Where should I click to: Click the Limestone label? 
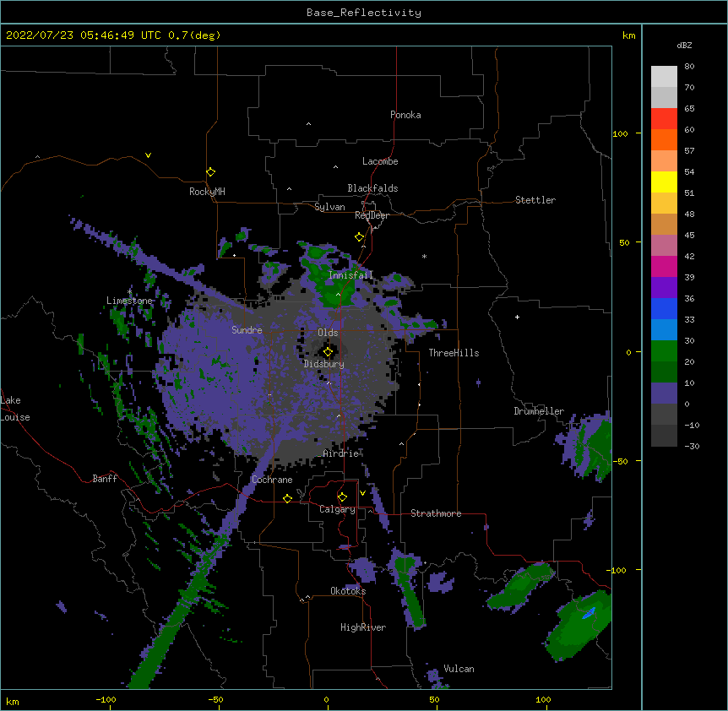click(129, 301)
